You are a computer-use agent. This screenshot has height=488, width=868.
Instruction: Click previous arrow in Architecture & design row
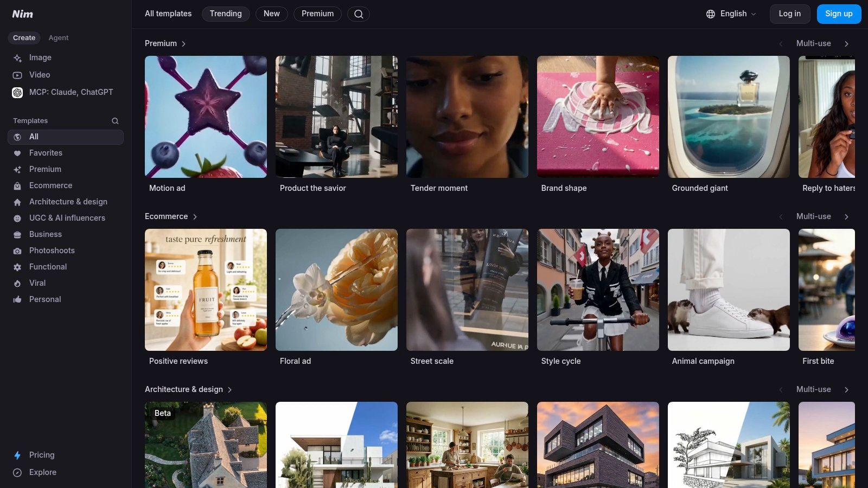(781, 390)
